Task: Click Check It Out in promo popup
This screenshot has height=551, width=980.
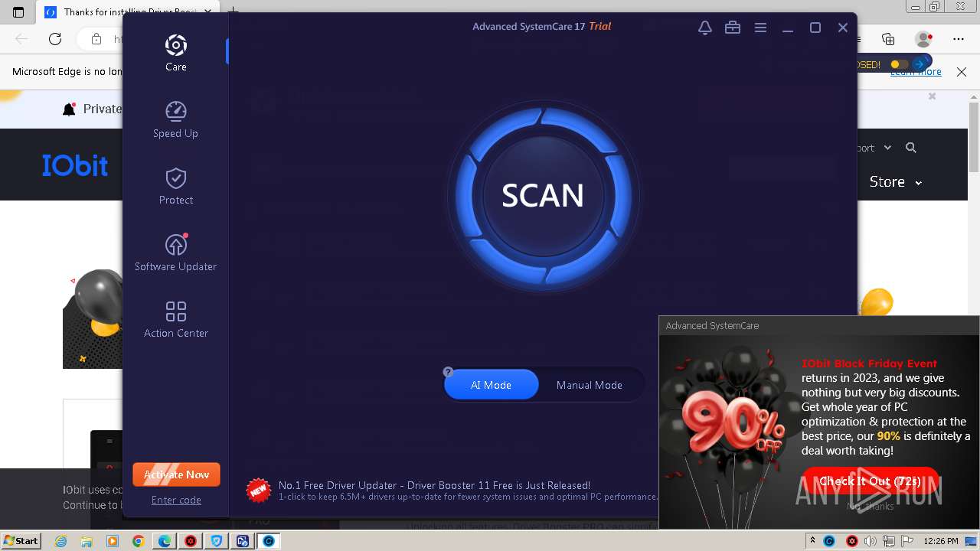Action: point(870,481)
